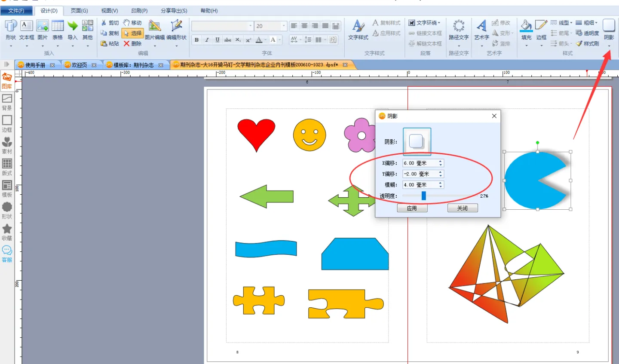619x364 pixels.
Task: Open the 形状 shape insert tool
Action: tap(10, 29)
